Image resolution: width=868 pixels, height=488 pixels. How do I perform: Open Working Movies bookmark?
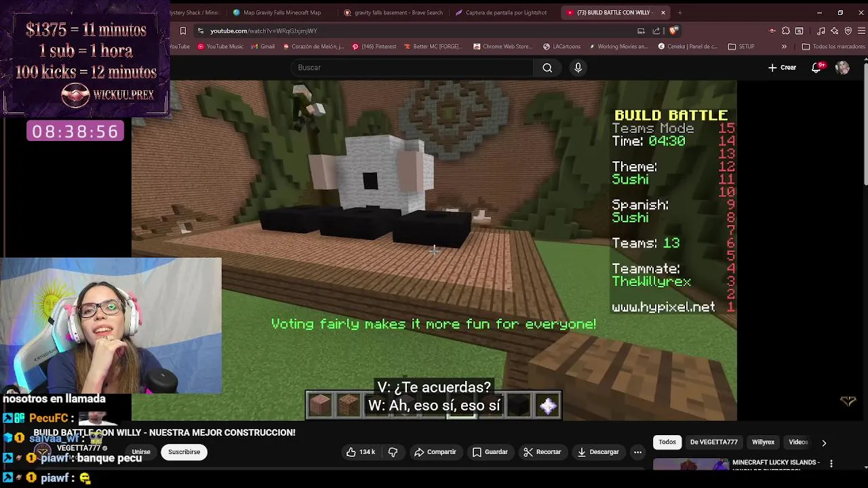click(618, 47)
